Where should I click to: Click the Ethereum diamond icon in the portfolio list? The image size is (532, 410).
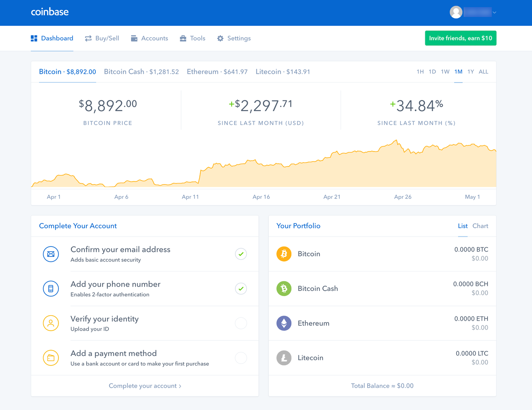click(x=284, y=323)
